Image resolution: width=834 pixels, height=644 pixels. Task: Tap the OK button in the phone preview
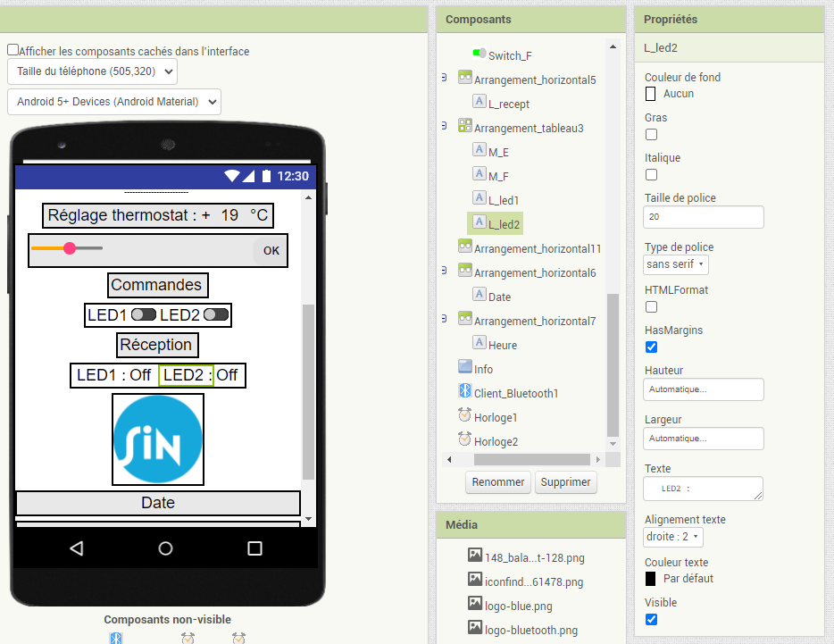click(x=271, y=251)
